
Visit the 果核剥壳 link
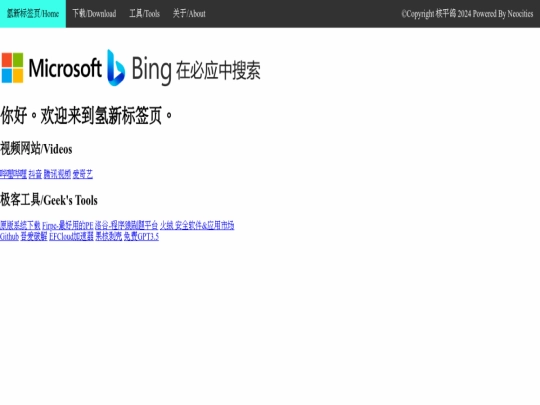point(108,237)
